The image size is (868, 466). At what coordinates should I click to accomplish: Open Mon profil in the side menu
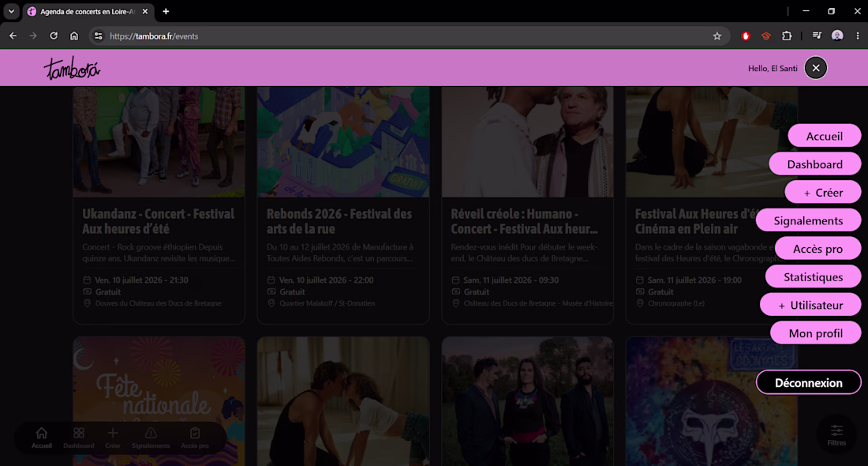point(815,333)
